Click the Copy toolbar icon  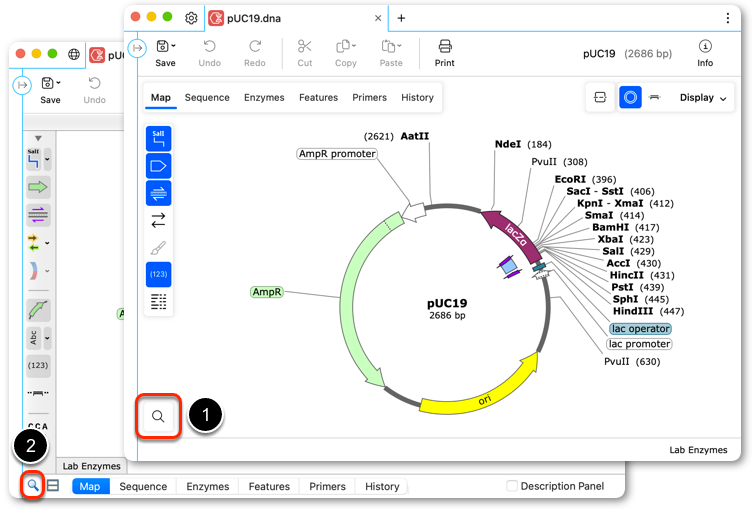tap(343, 47)
